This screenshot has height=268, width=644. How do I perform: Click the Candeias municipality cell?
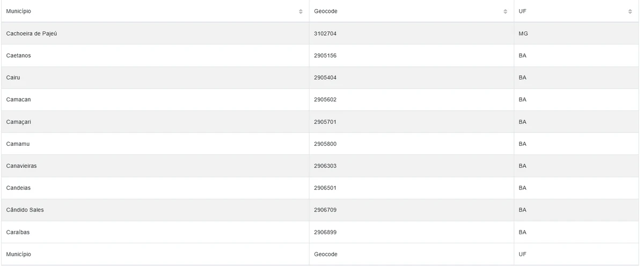pyautogui.click(x=19, y=188)
